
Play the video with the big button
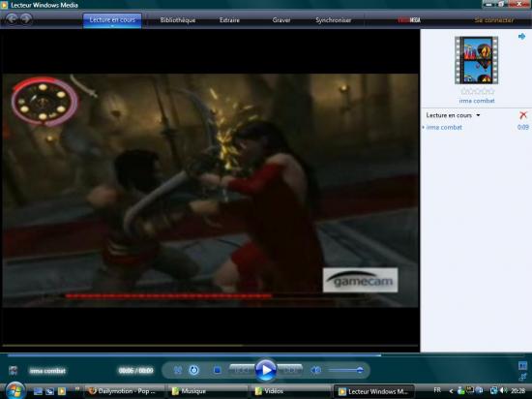266,370
